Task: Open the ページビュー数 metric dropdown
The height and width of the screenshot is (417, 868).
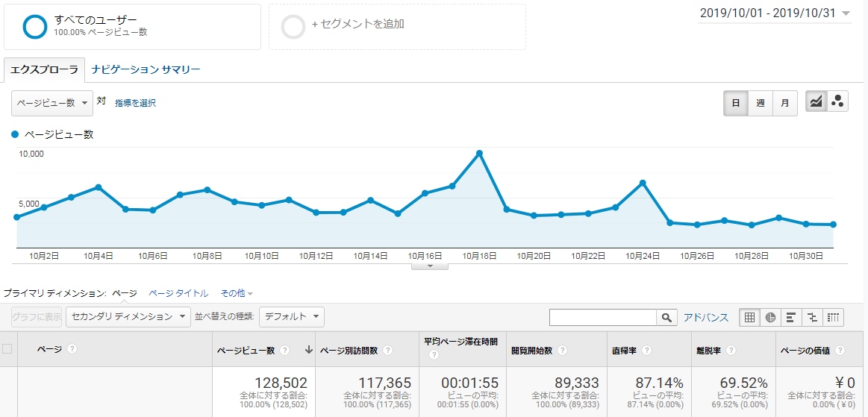Action: click(52, 103)
